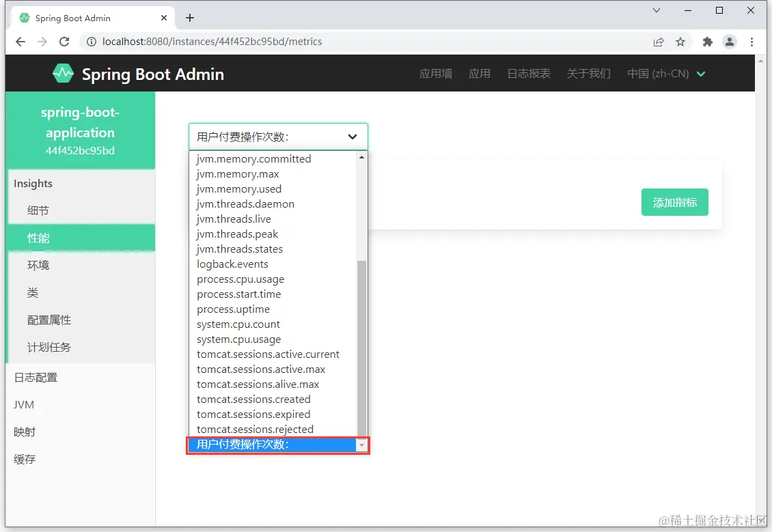Screen dimensions: 772x532
Task: Select process.uptime option
Action: (273, 309)
